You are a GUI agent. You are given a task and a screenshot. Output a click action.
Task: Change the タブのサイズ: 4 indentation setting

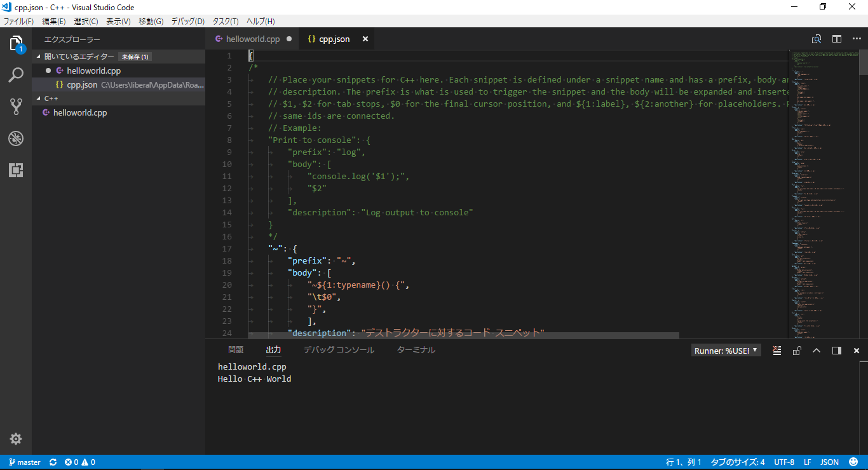coord(738,462)
